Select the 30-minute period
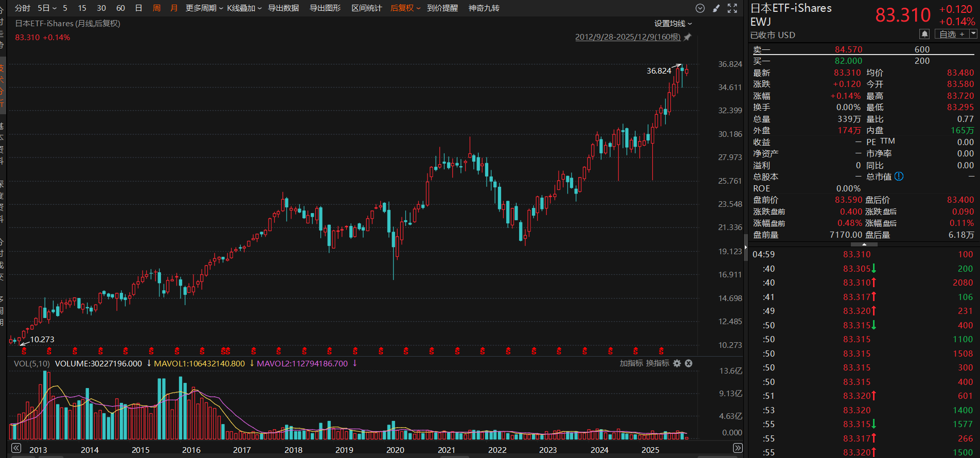980x458 pixels. click(101, 8)
